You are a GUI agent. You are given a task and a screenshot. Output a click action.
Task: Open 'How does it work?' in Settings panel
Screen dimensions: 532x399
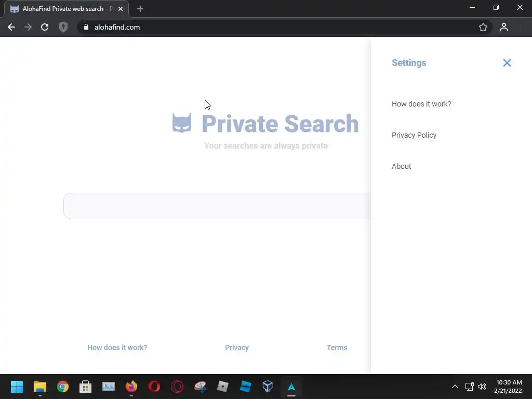tap(421, 104)
